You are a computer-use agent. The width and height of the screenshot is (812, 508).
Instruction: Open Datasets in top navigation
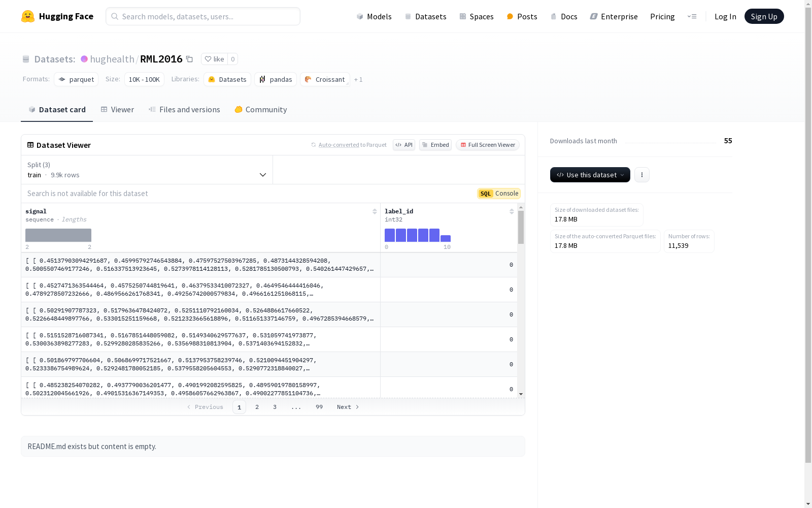pyautogui.click(x=425, y=16)
